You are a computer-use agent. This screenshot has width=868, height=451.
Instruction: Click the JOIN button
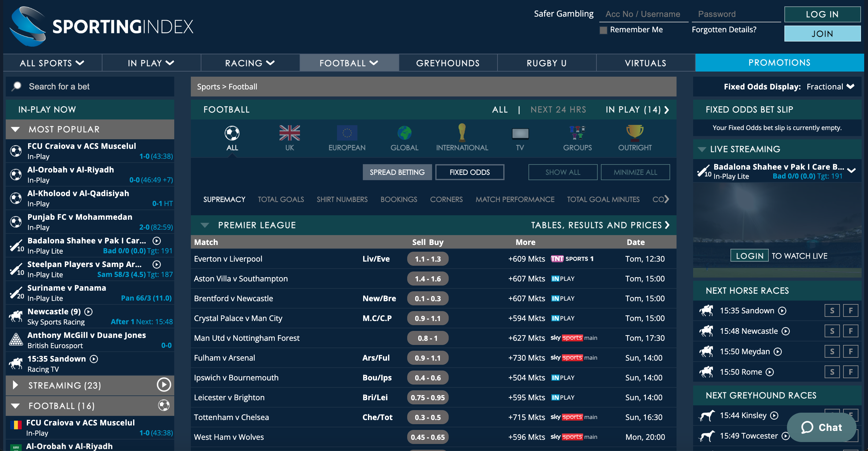(822, 34)
